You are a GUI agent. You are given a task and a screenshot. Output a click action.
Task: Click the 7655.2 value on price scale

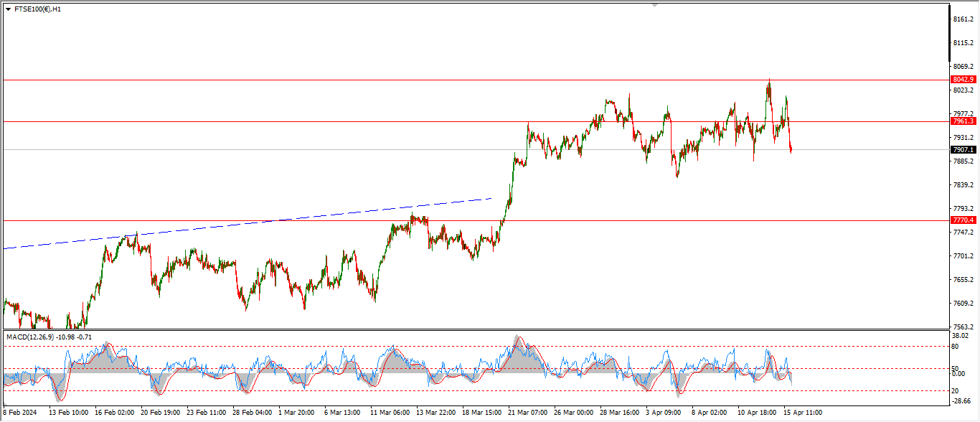tap(963, 280)
